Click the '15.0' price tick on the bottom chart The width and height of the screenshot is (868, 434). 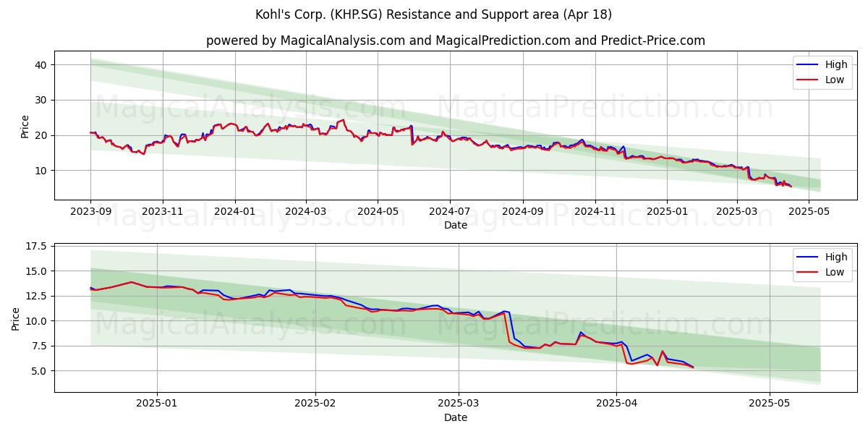tap(37, 271)
